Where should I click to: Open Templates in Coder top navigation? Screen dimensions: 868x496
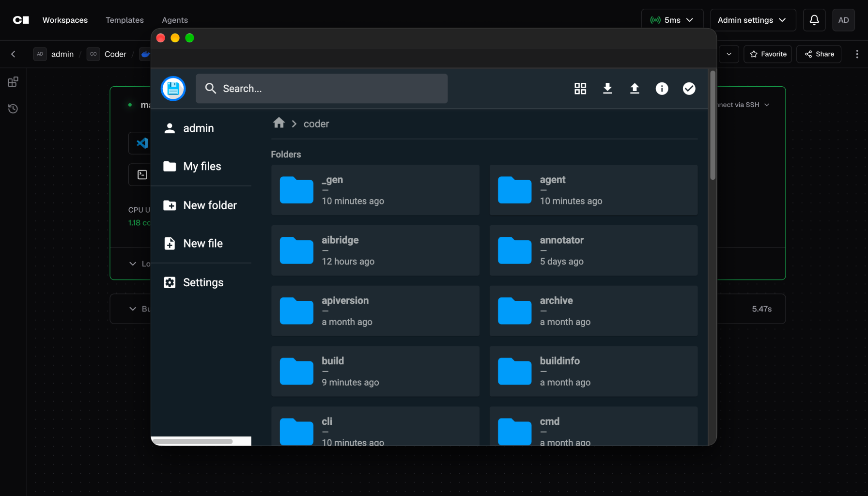[x=124, y=20]
